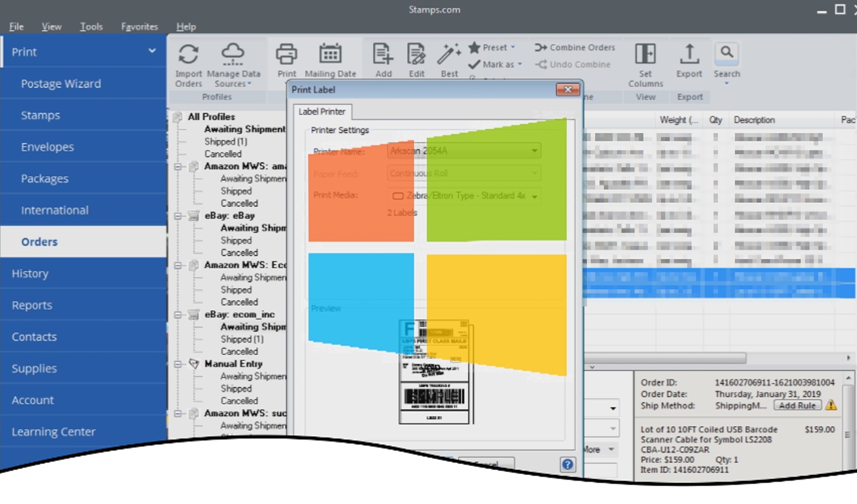Click the horizontal scrollbar in orders grid

pyautogui.click(x=665, y=358)
